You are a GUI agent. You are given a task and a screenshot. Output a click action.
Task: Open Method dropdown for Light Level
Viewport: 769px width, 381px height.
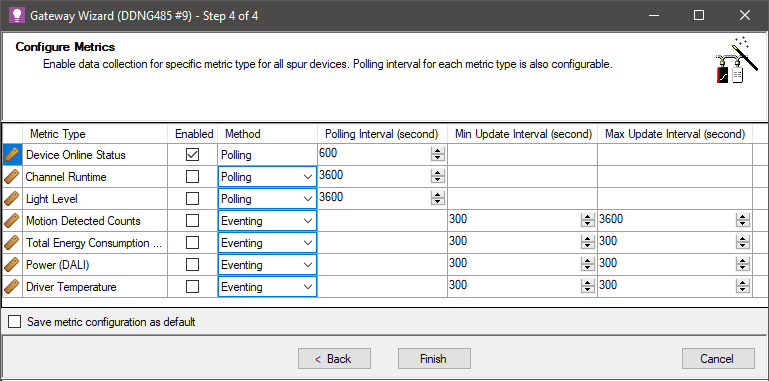(267, 199)
